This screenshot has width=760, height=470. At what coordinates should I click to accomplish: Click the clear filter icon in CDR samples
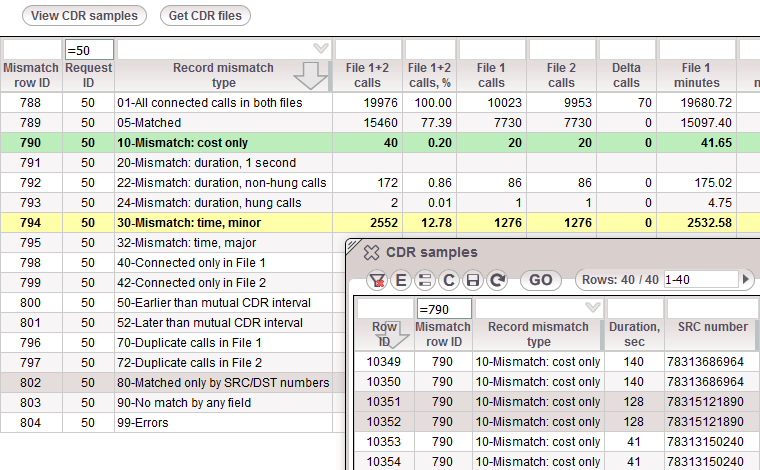click(x=378, y=280)
